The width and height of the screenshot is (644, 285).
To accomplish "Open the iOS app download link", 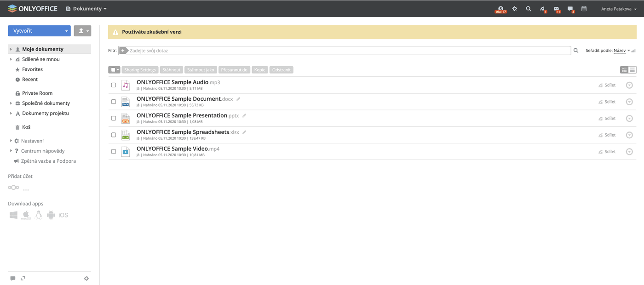I will coord(63,215).
